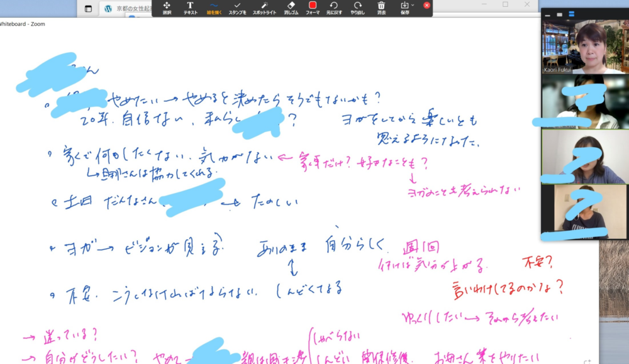Click the browser tab overview icon

click(x=88, y=9)
